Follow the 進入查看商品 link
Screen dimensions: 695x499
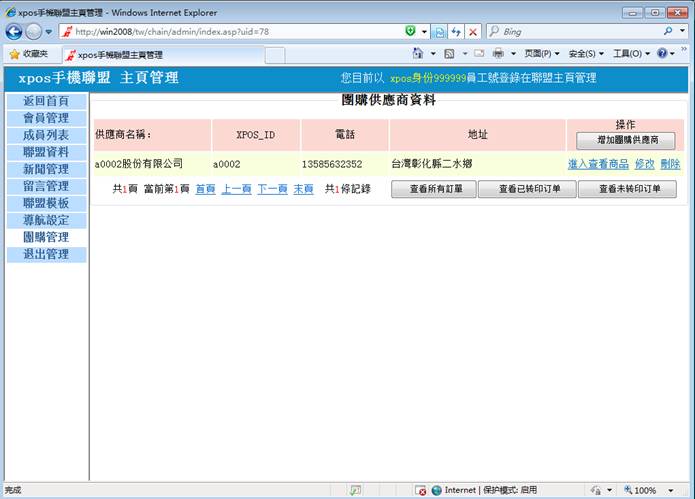[x=598, y=164]
